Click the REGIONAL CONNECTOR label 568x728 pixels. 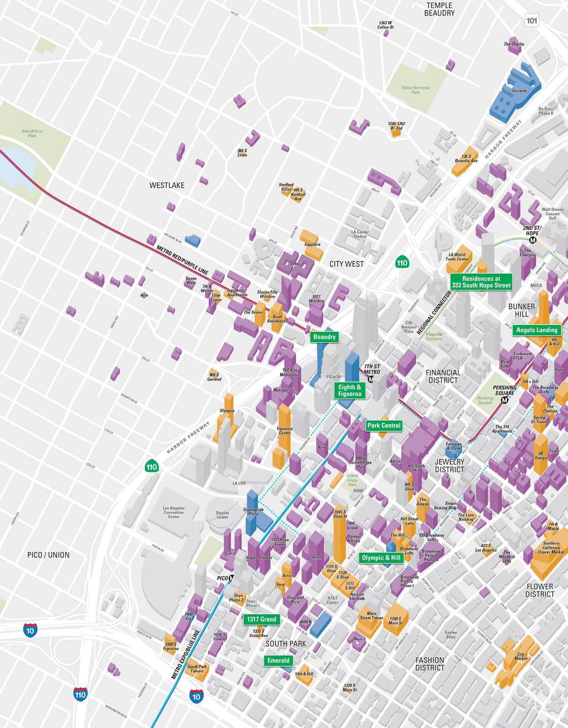[433, 314]
